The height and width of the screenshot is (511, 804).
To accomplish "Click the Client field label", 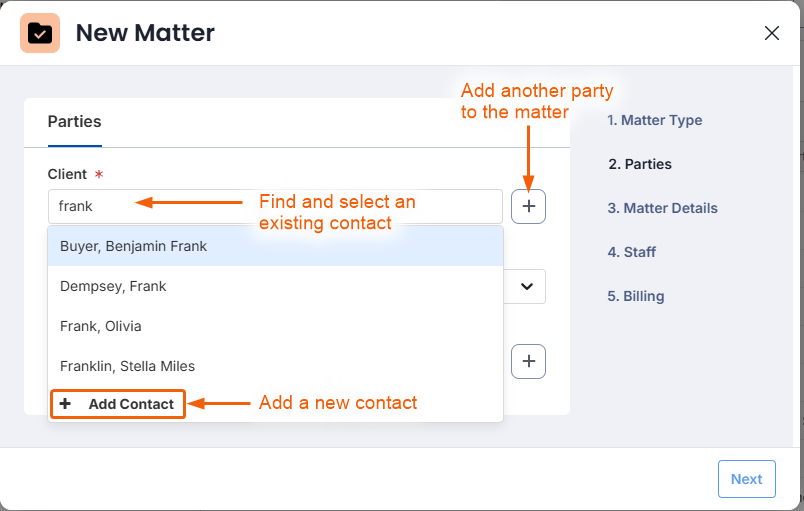I will pos(67,174).
